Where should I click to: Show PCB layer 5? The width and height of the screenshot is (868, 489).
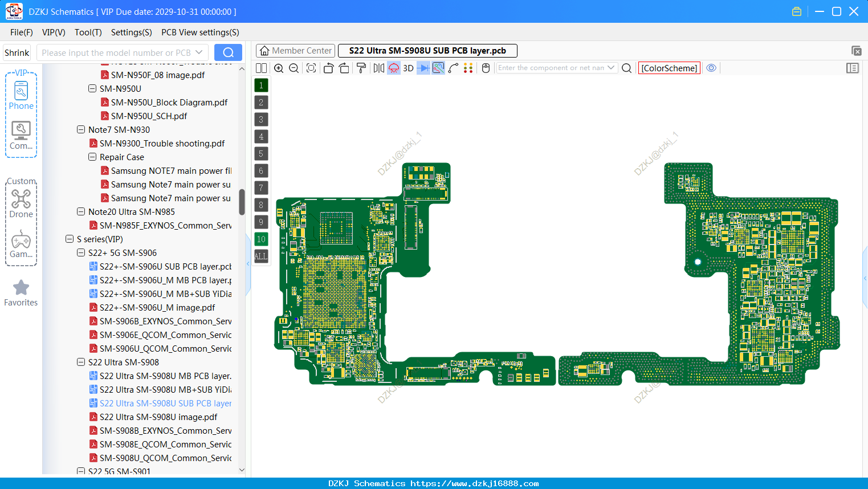[x=261, y=154]
